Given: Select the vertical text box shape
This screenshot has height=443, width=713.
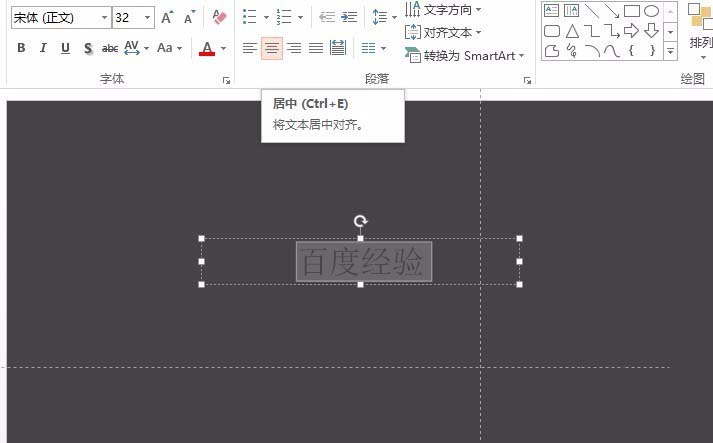Looking at the screenshot, I should [x=572, y=10].
